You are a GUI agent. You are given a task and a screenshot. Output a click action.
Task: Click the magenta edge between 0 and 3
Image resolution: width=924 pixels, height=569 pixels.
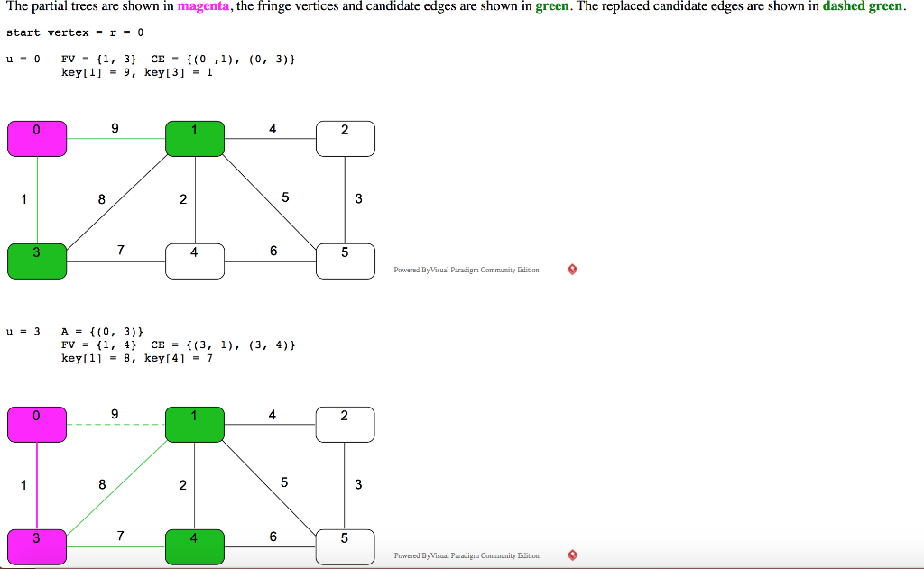point(36,485)
